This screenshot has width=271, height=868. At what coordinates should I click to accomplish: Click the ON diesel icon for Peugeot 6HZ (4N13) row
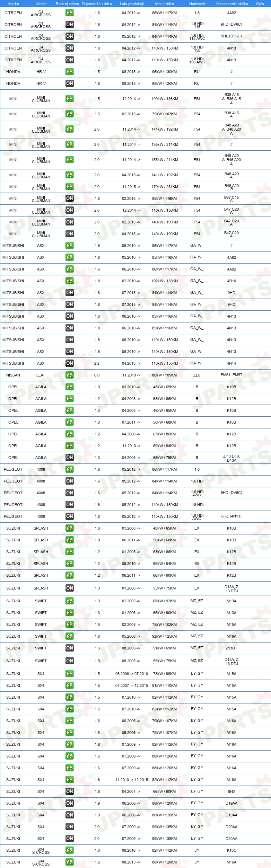tap(69, 516)
